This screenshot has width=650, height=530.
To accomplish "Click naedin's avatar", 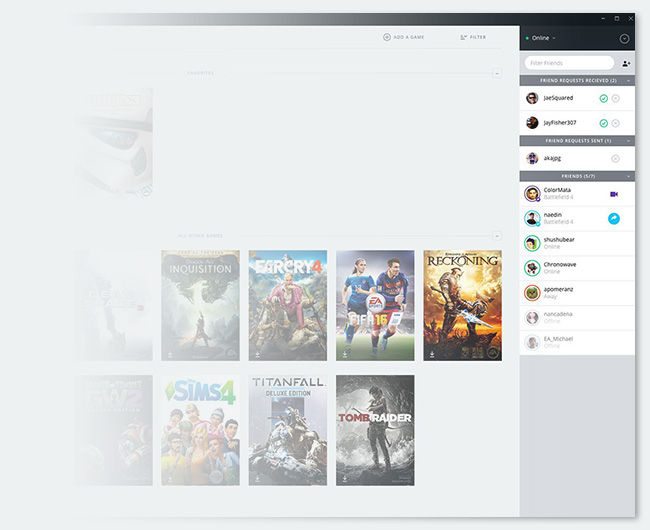I will point(532,218).
